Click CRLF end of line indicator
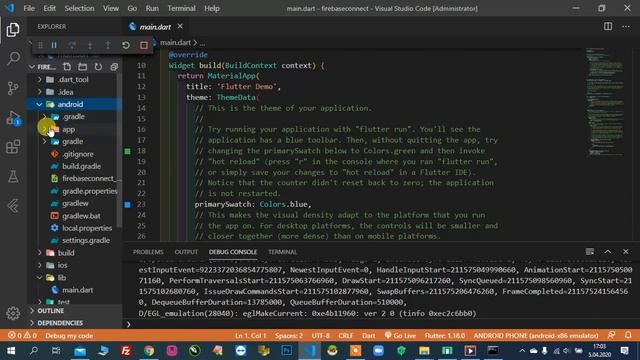Viewport: 640px width, 360px height. click(x=345, y=336)
